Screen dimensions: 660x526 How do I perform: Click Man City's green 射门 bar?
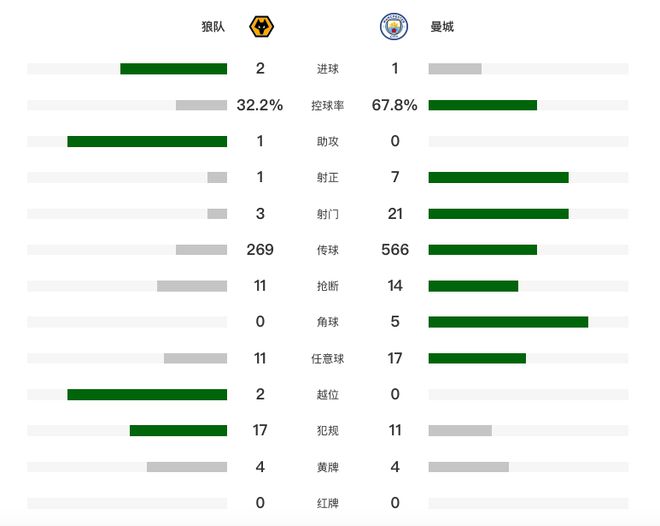click(498, 213)
